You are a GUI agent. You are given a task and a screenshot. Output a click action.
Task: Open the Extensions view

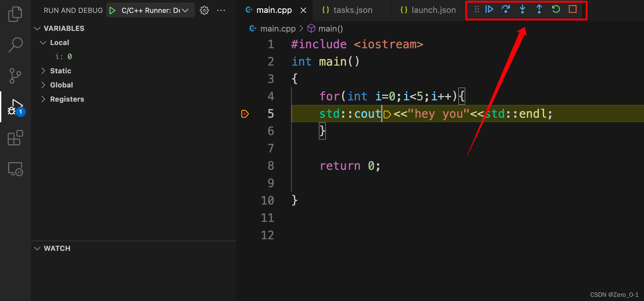coord(15,138)
